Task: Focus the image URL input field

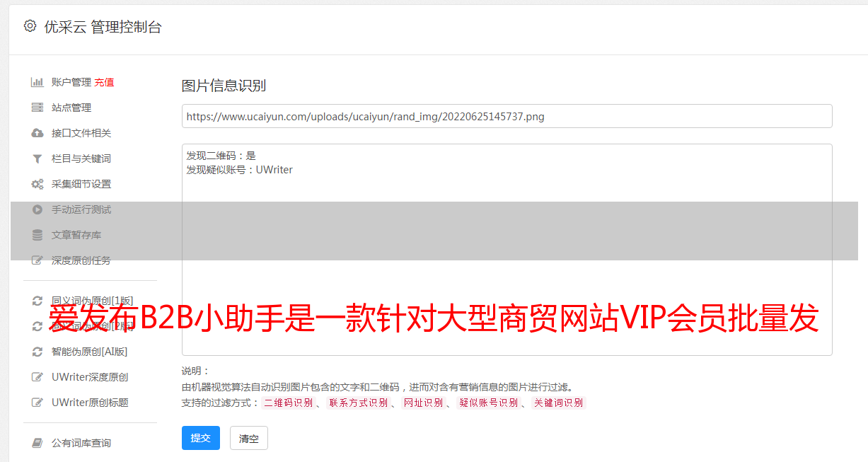Action: click(507, 116)
